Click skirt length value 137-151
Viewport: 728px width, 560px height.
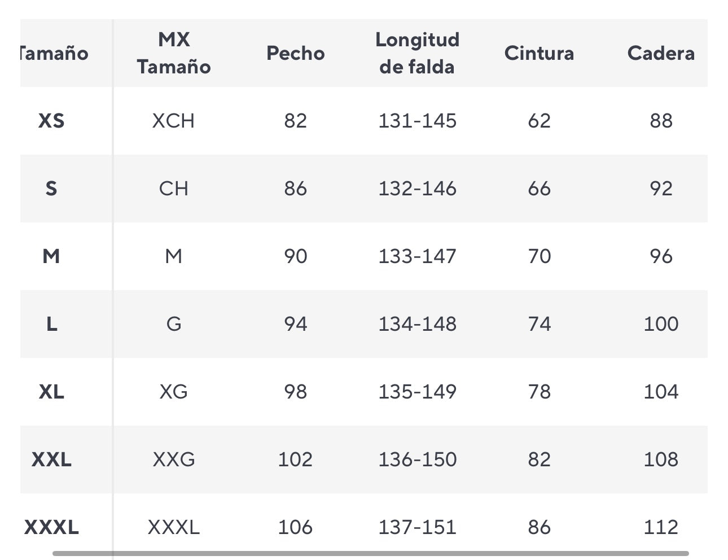click(x=417, y=527)
